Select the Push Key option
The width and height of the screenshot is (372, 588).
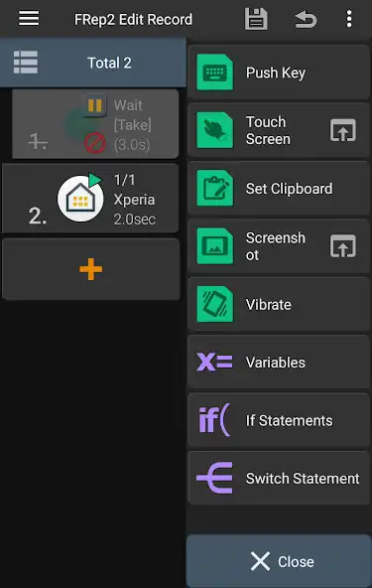[x=279, y=73]
